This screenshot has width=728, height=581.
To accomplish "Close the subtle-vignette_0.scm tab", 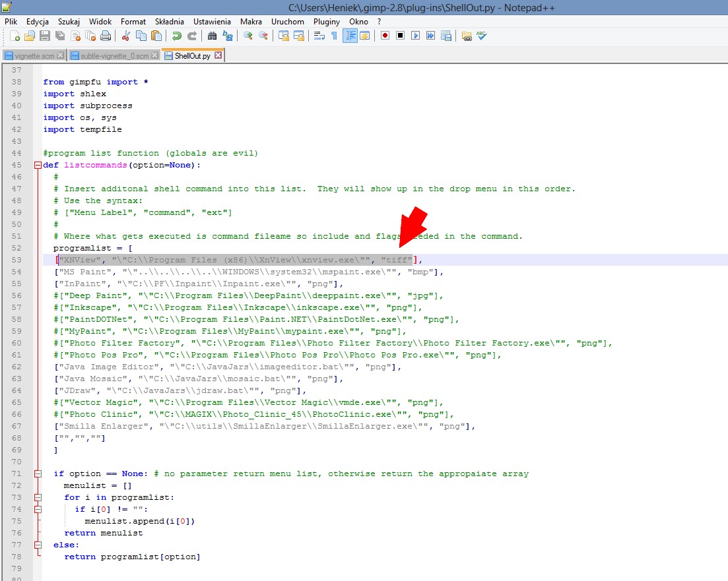I will click(x=156, y=55).
